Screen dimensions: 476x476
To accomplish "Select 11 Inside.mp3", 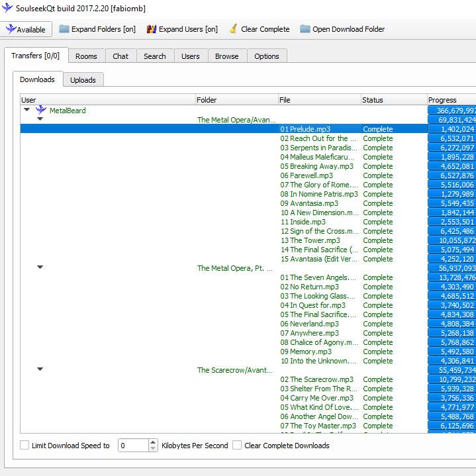I will pyautogui.click(x=303, y=222).
